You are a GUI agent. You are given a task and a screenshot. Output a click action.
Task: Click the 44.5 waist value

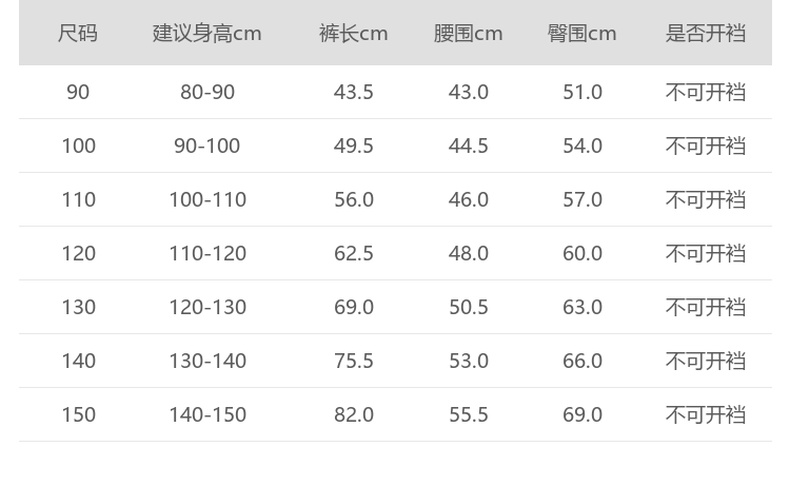(468, 146)
